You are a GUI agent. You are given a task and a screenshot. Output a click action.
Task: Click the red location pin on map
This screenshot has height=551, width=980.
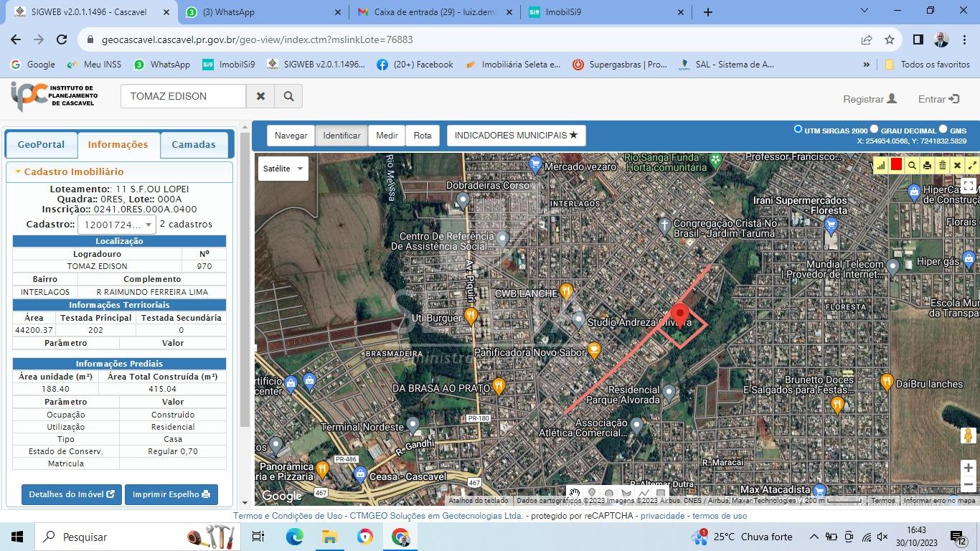[679, 316]
